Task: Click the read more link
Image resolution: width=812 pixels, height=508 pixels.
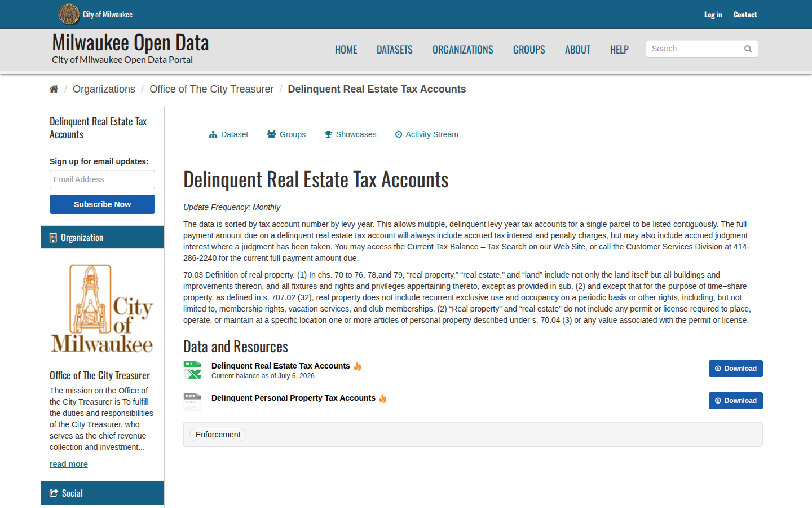Action: click(x=69, y=464)
